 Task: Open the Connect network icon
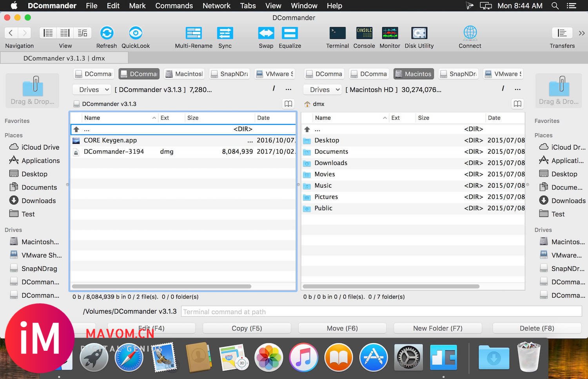[470, 33]
